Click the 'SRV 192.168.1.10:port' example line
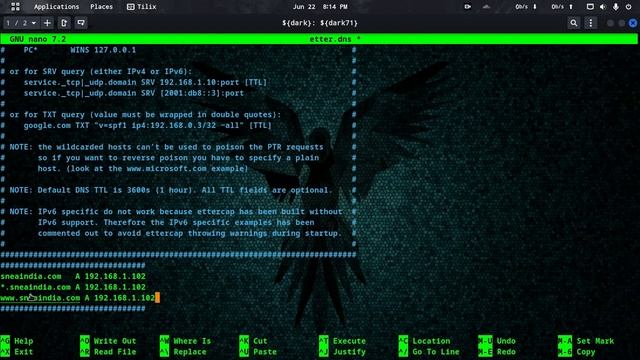Image resolution: width=640 pixels, height=360 pixels. tap(145, 82)
